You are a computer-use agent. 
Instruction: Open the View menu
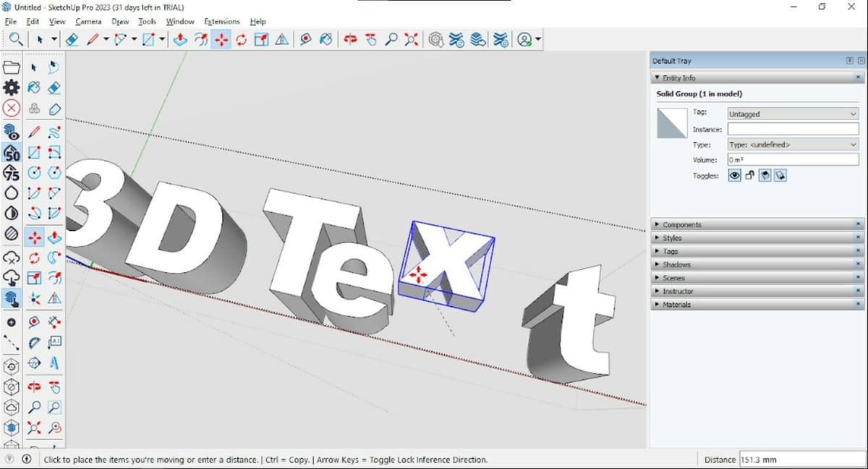click(57, 22)
